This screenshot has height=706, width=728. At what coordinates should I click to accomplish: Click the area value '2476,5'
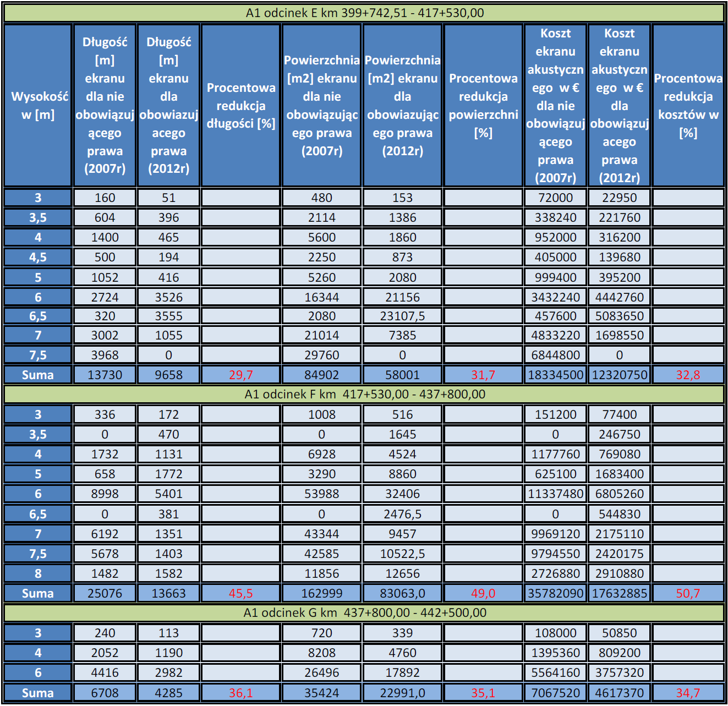pos(402,514)
